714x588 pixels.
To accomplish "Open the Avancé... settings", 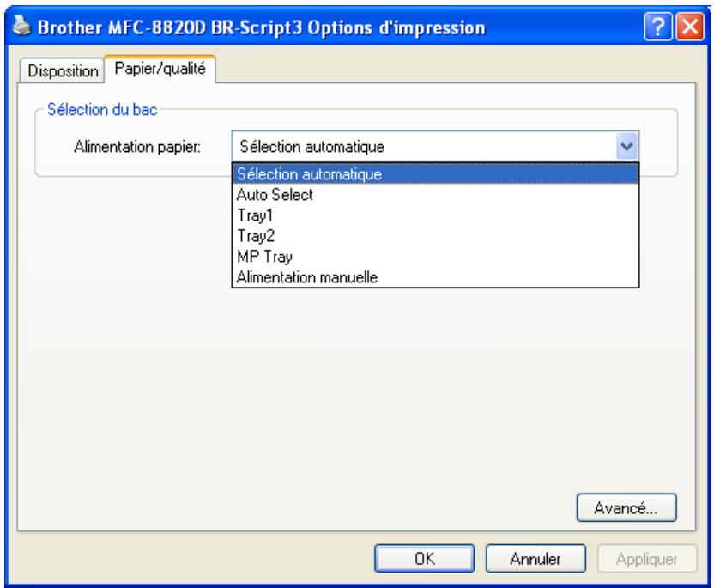I will pos(626,507).
